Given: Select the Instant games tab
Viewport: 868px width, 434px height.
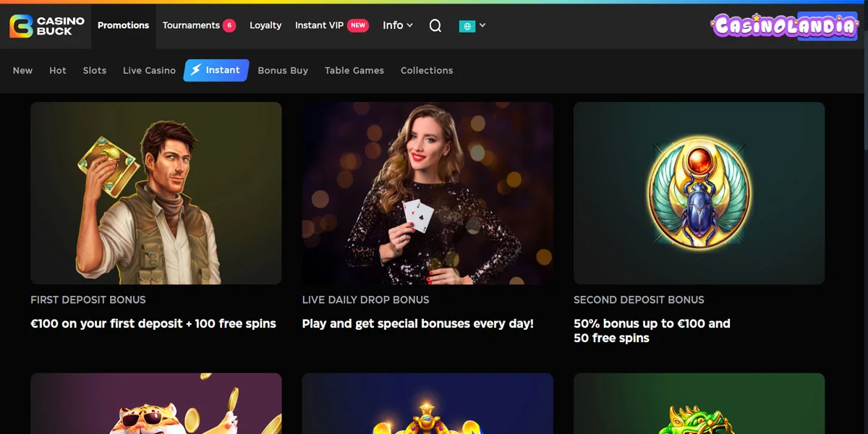Looking at the screenshot, I should [216, 70].
